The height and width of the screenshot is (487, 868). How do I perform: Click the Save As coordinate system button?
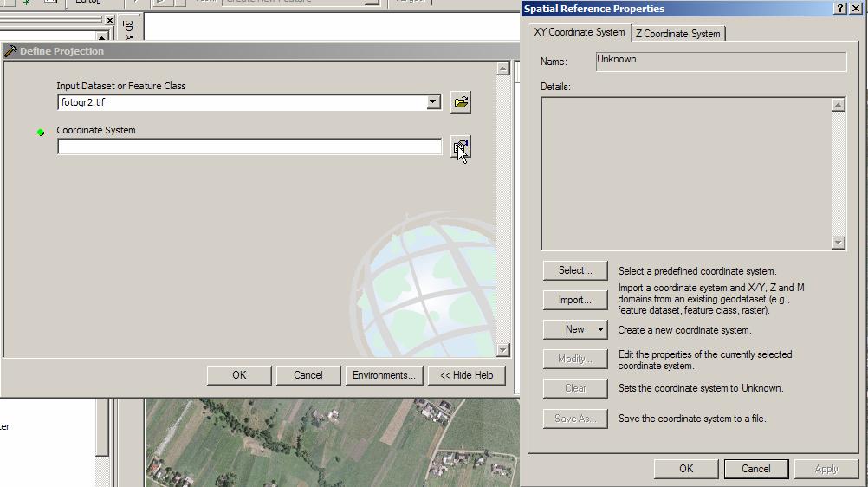575,419
